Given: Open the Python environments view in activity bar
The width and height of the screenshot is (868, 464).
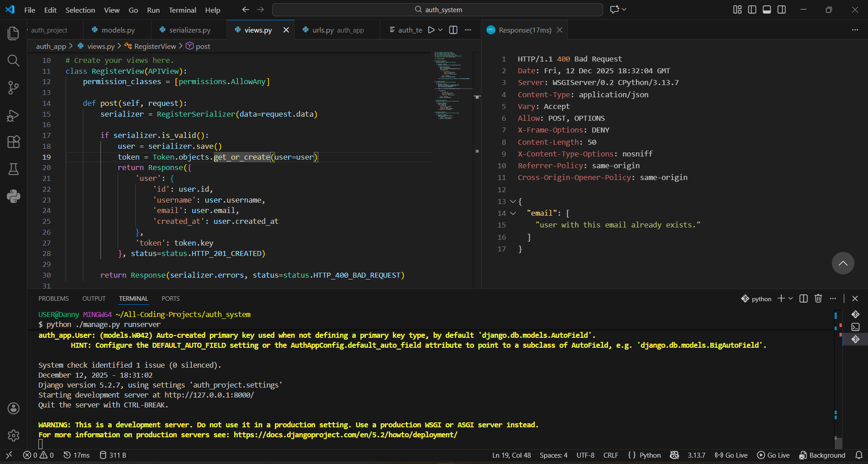Looking at the screenshot, I should (13, 196).
